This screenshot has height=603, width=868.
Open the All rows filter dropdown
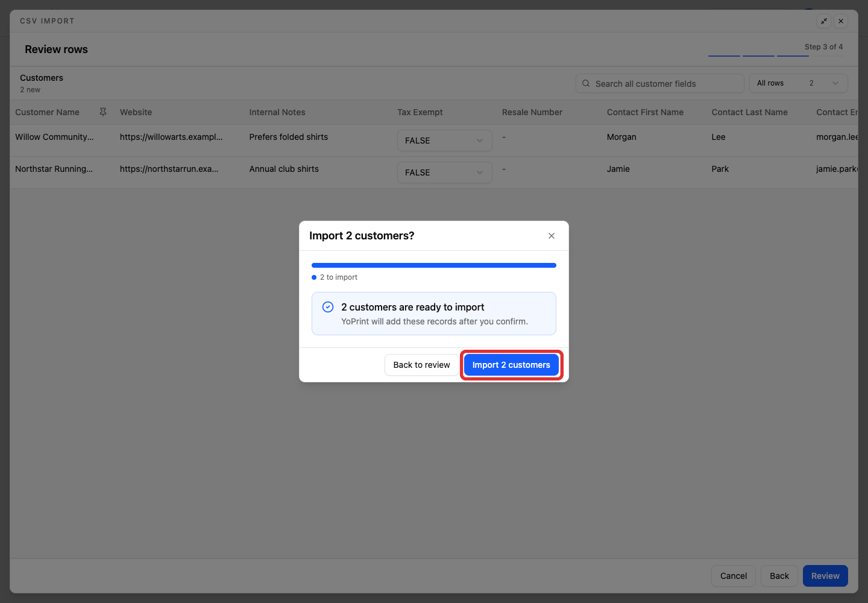coord(798,83)
